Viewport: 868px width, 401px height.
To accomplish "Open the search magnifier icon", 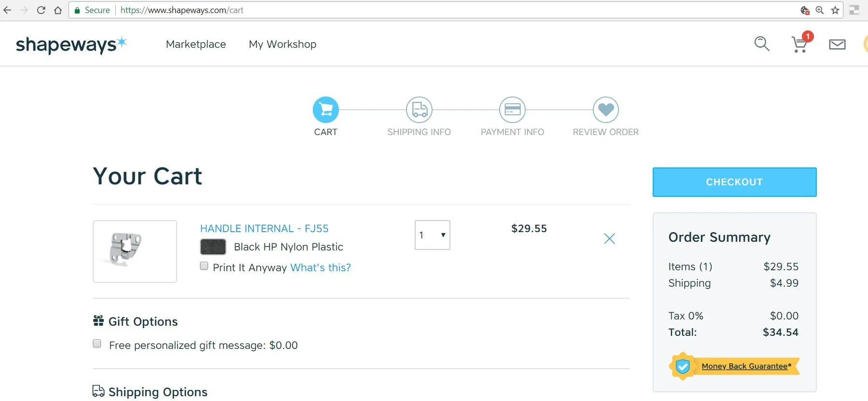I will pyautogui.click(x=761, y=44).
